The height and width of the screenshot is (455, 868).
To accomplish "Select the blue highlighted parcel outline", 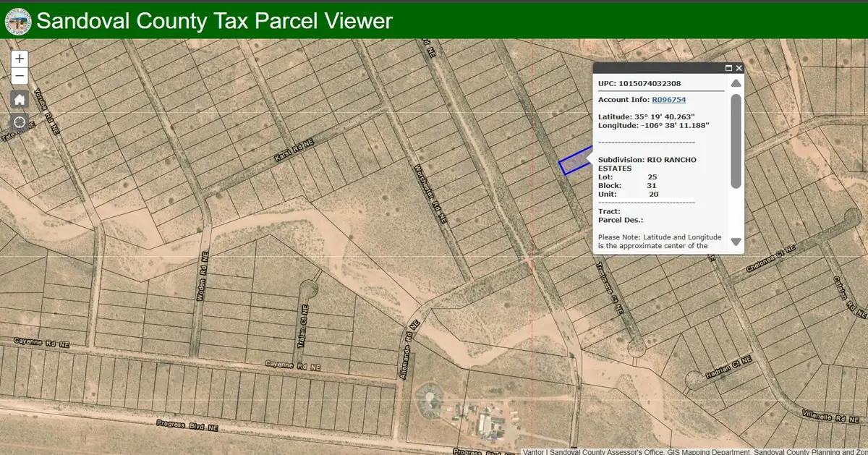I will 573,162.
